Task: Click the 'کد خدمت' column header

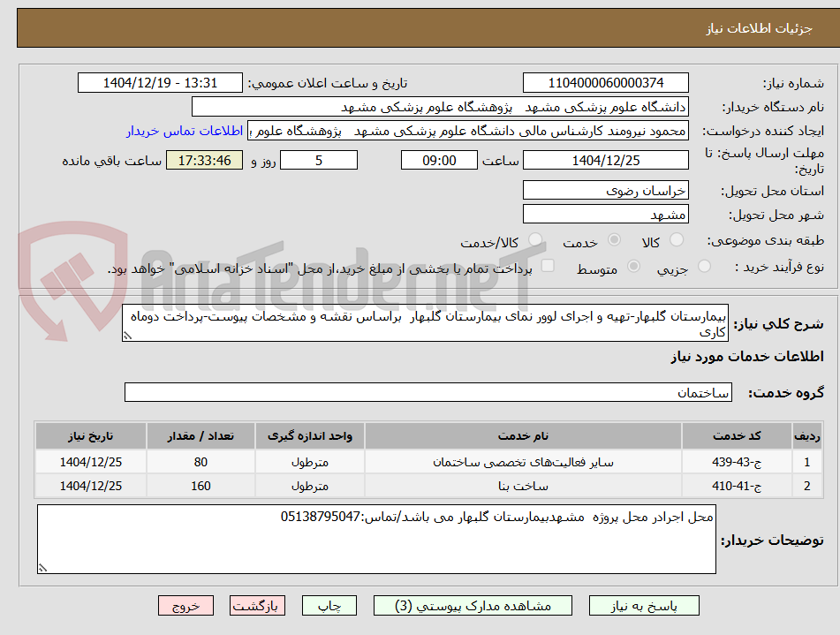Action: [x=737, y=435]
